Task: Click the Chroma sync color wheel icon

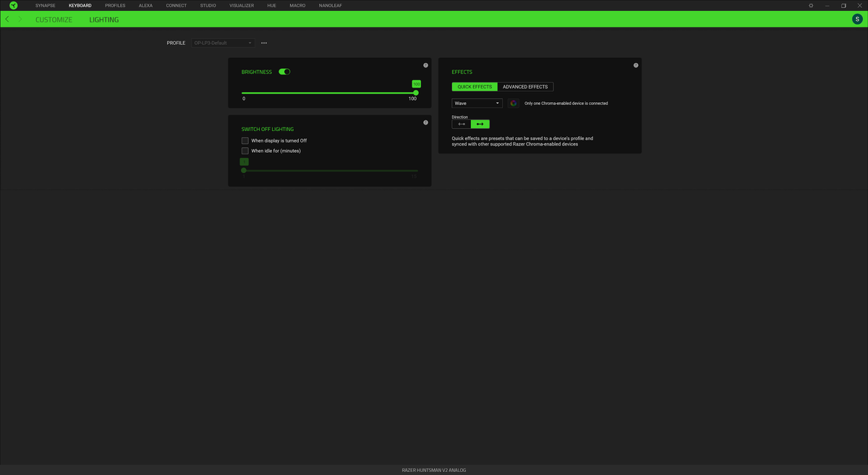Action: click(x=514, y=103)
